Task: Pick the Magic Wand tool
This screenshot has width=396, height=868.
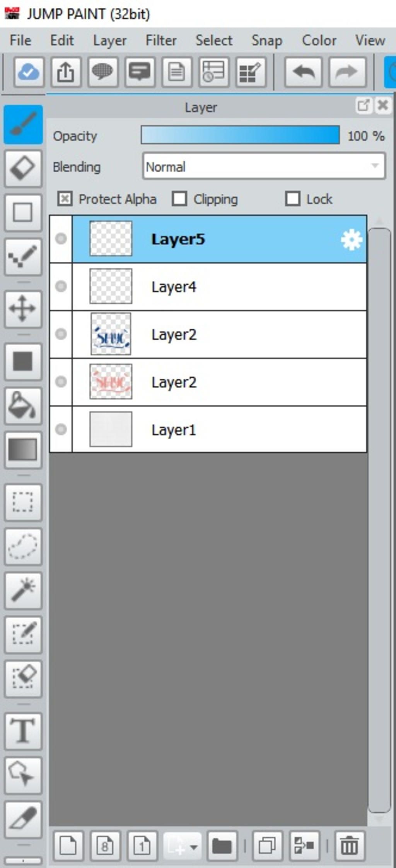Action: tap(23, 590)
